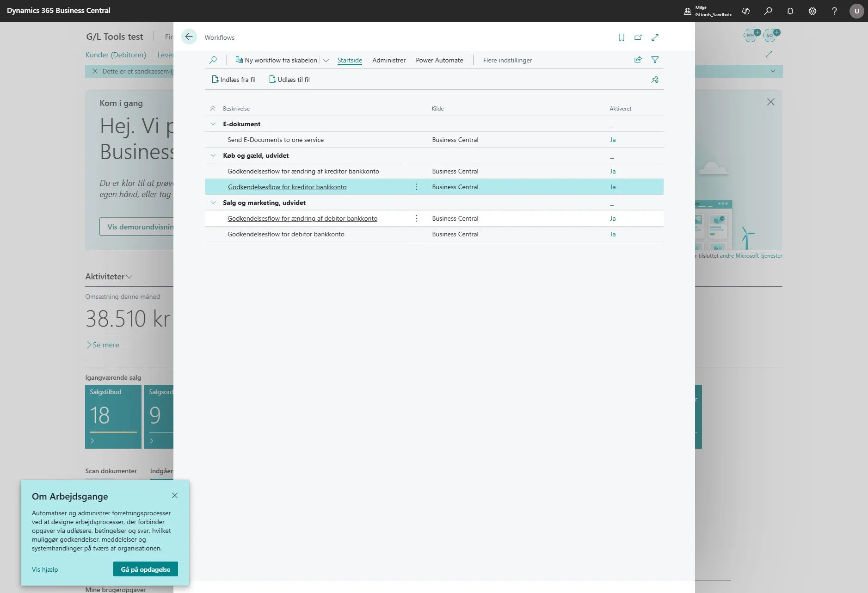Dismiss the sandbox environment notification

[95, 71]
